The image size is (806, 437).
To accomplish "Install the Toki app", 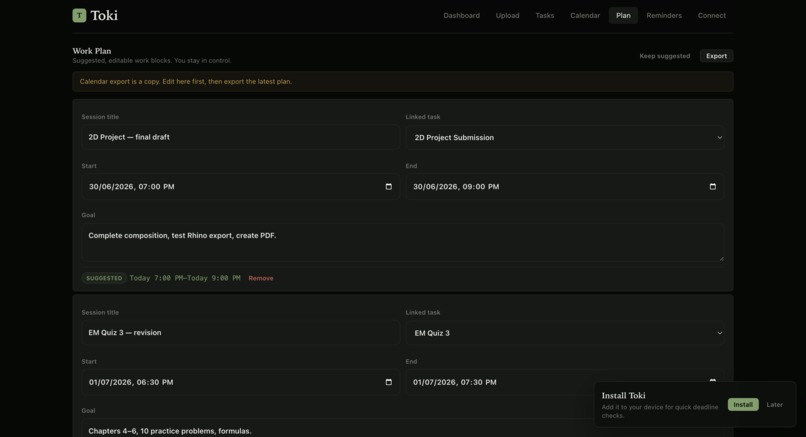I will 743,405.
